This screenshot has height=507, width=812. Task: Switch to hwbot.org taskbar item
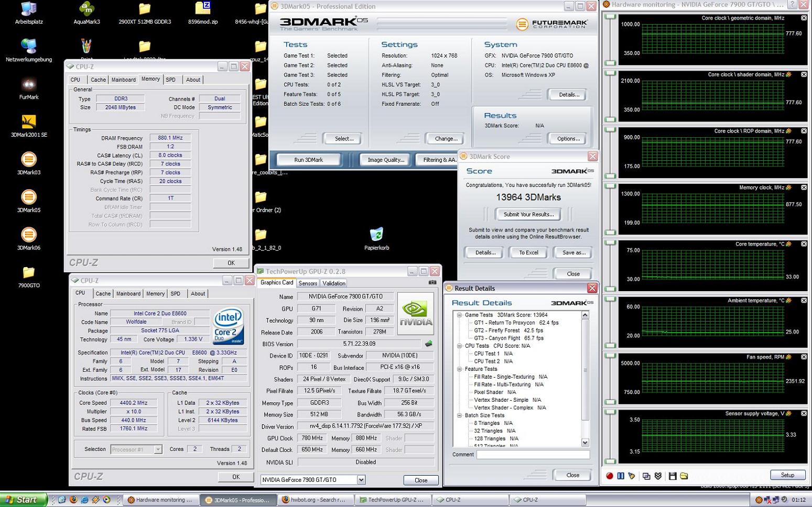coord(315,500)
